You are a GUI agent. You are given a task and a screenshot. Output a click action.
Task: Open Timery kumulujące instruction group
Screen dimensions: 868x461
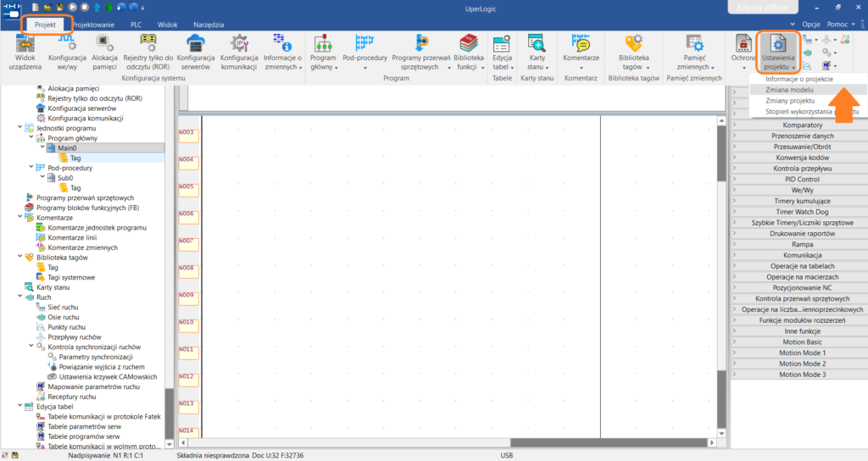point(799,201)
